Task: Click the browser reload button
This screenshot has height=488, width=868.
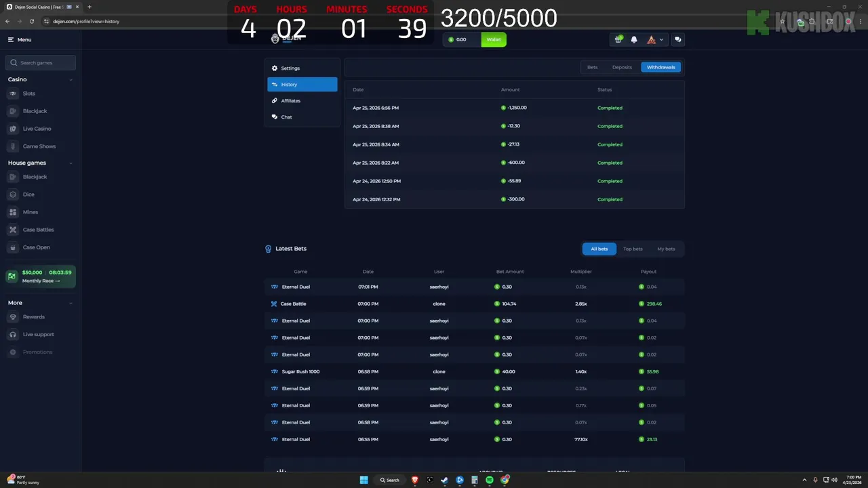Action: (31, 21)
